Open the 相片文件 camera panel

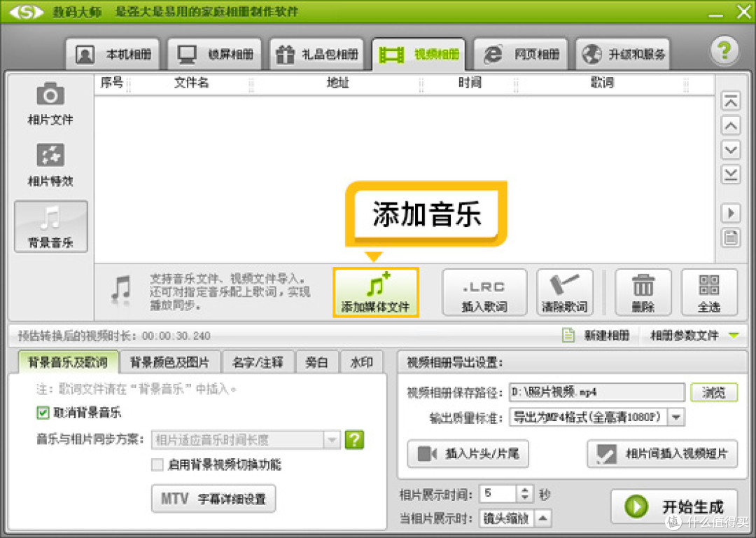(50, 103)
